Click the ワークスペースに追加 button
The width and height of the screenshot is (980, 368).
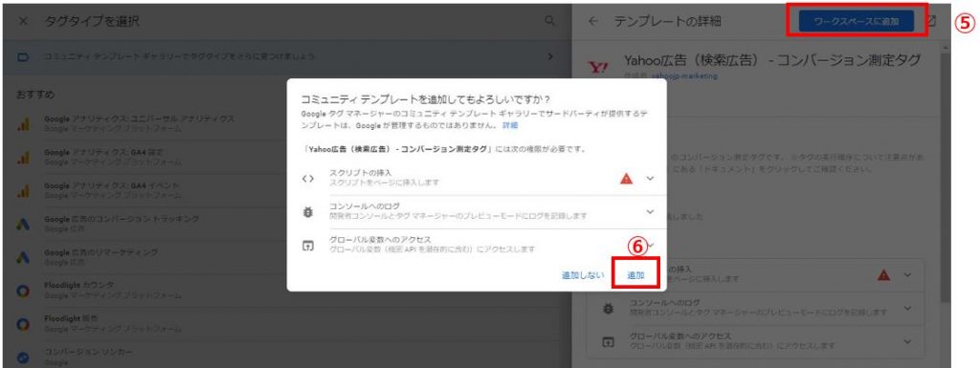[856, 21]
